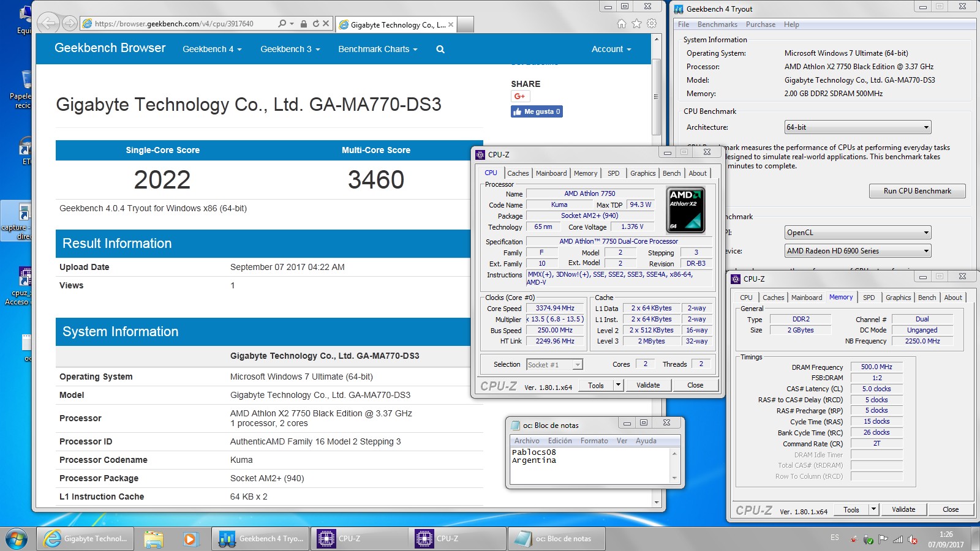Click the browser back arrow button
980x551 pixels.
[x=48, y=24]
